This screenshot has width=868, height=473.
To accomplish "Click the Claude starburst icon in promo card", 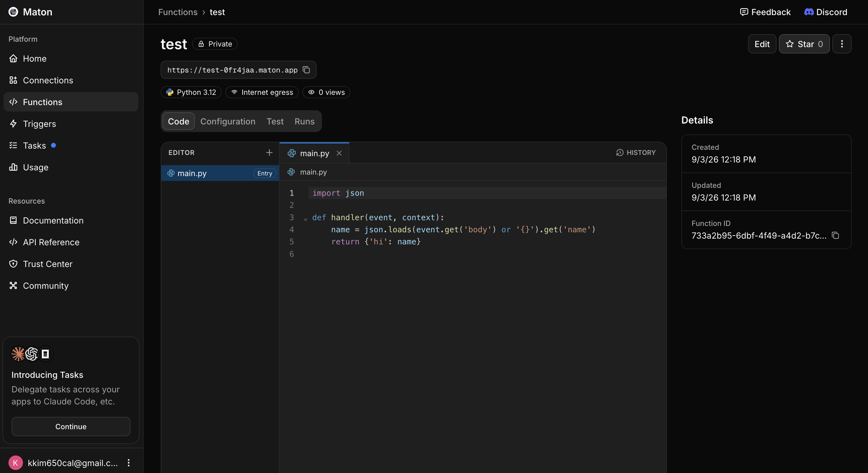I will click(x=18, y=354).
